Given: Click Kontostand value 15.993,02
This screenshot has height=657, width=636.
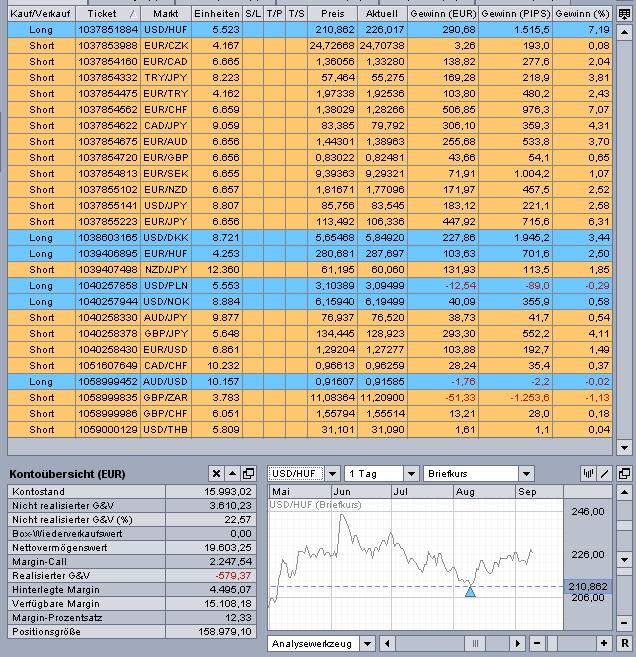Looking at the screenshot, I should tap(228, 491).
